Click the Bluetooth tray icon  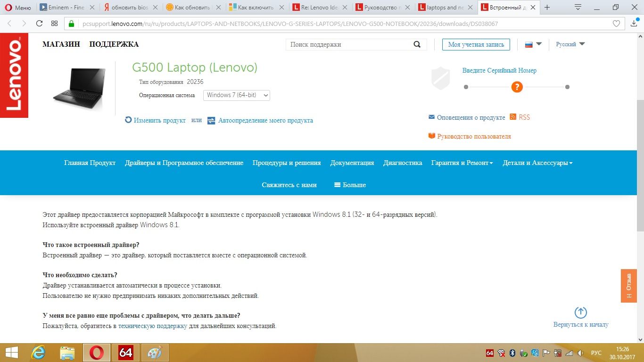(512, 353)
